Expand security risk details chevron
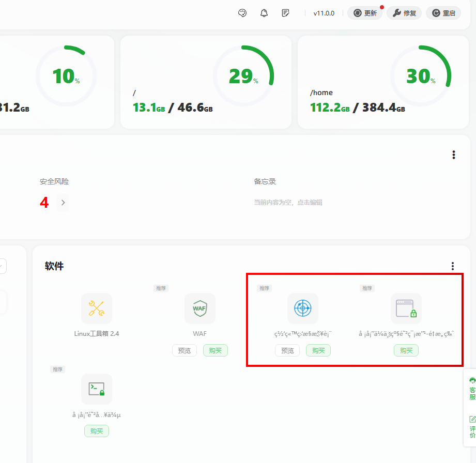This screenshot has width=476, height=463. click(x=63, y=203)
